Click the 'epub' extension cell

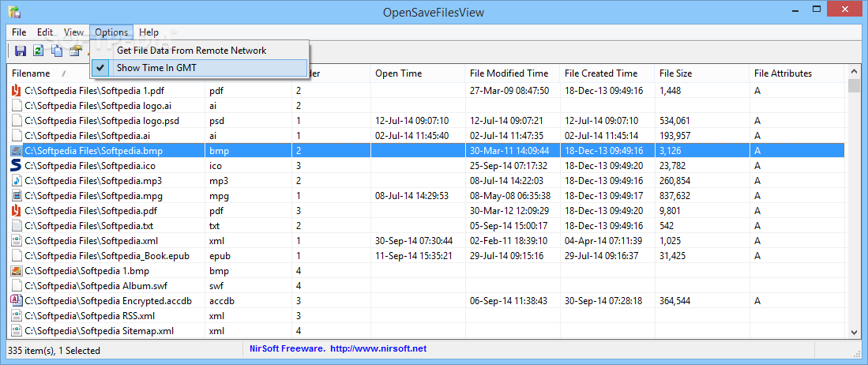(248, 255)
